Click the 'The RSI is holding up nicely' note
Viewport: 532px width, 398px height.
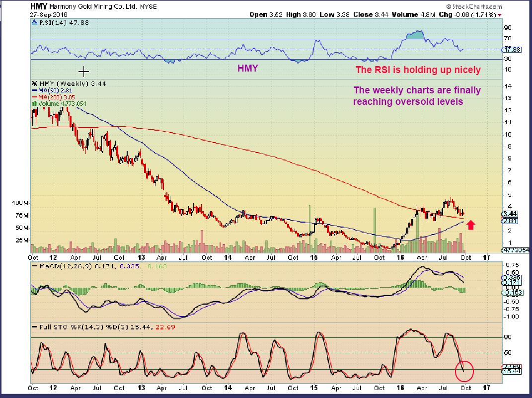click(x=418, y=70)
